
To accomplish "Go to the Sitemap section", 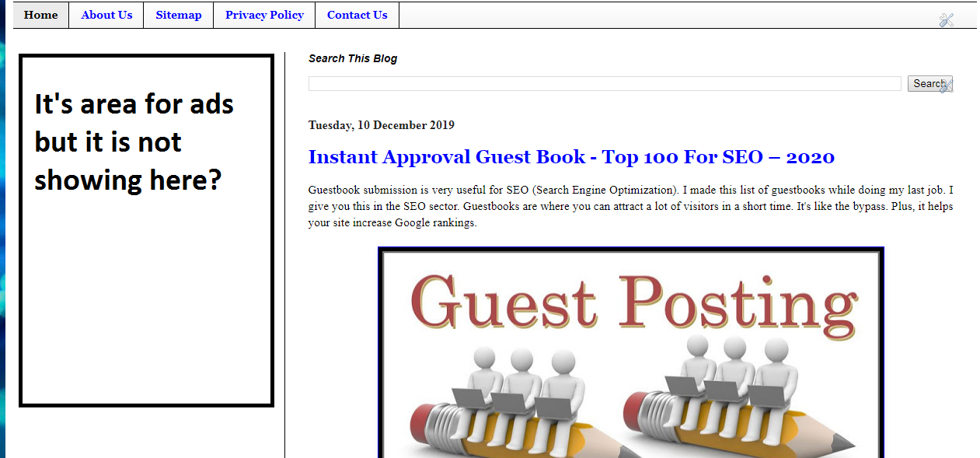I will point(178,14).
